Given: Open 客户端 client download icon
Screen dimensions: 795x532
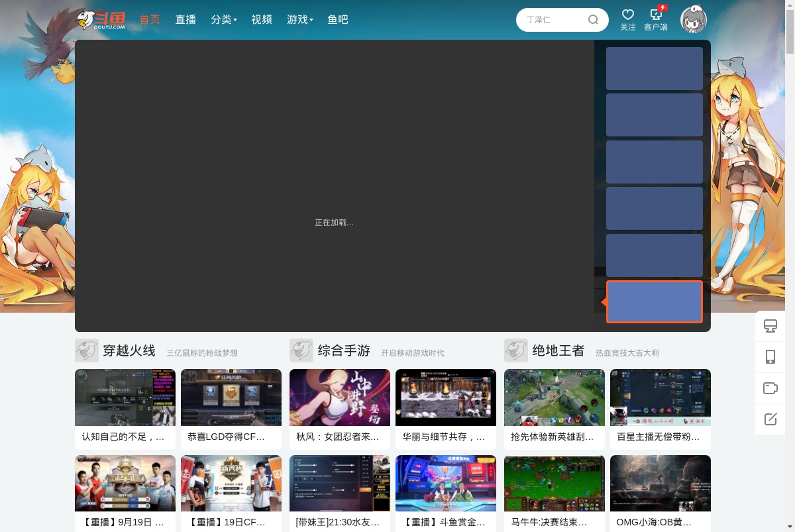Looking at the screenshot, I should point(656,20).
